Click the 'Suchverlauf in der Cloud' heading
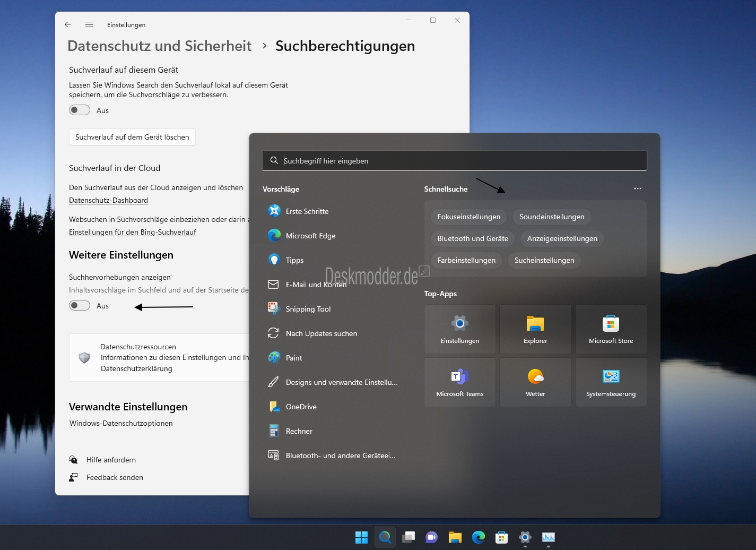 point(115,168)
